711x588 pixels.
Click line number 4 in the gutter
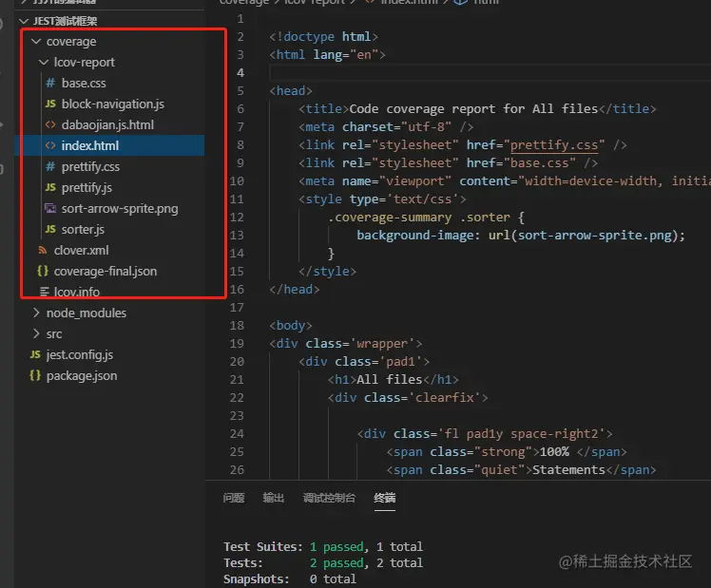coord(240,72)
